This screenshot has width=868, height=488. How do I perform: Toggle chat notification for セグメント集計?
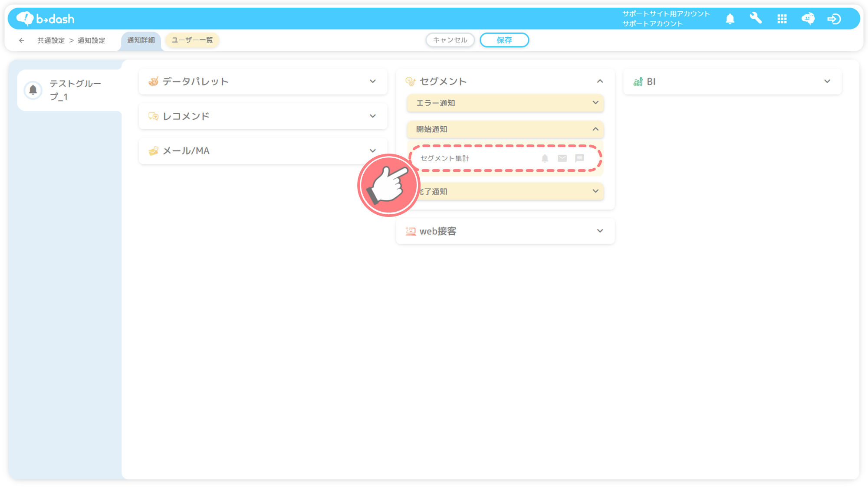point(579,158)
